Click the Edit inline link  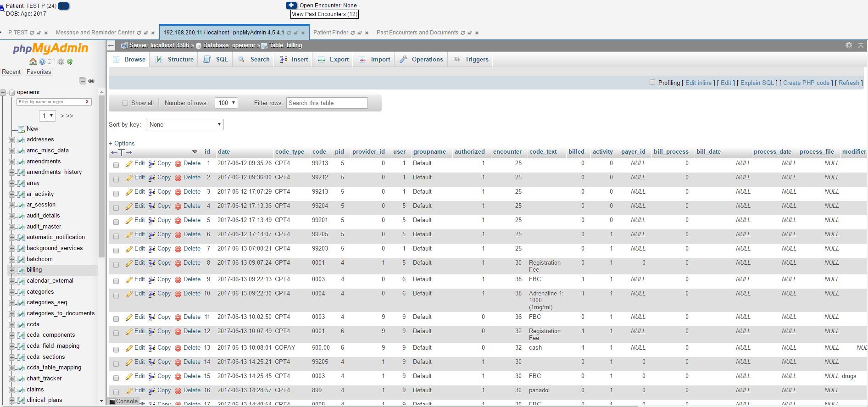point(698,83)
